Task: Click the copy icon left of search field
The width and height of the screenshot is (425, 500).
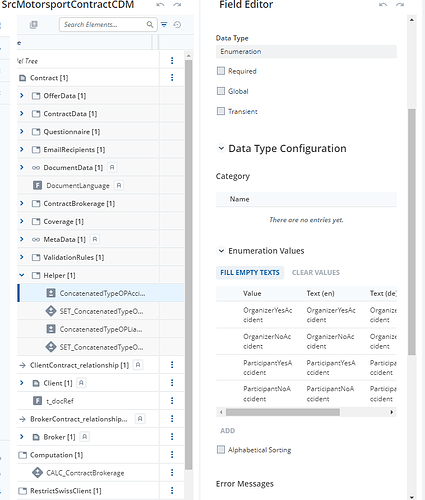Action: (x=34, y=25)
